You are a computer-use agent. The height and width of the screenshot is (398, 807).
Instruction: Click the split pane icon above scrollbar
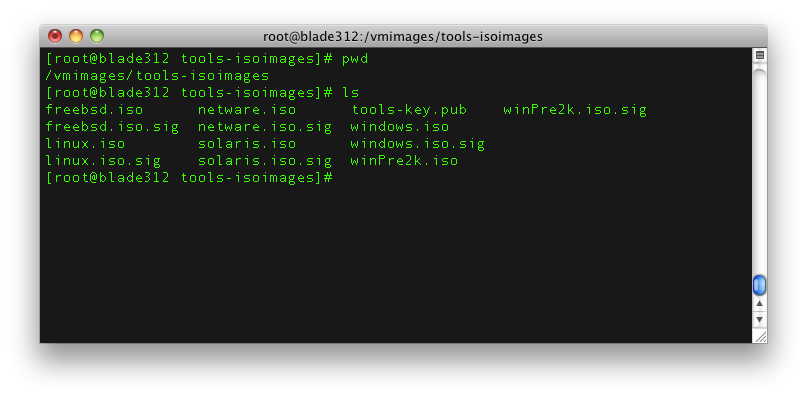[760, 55]
